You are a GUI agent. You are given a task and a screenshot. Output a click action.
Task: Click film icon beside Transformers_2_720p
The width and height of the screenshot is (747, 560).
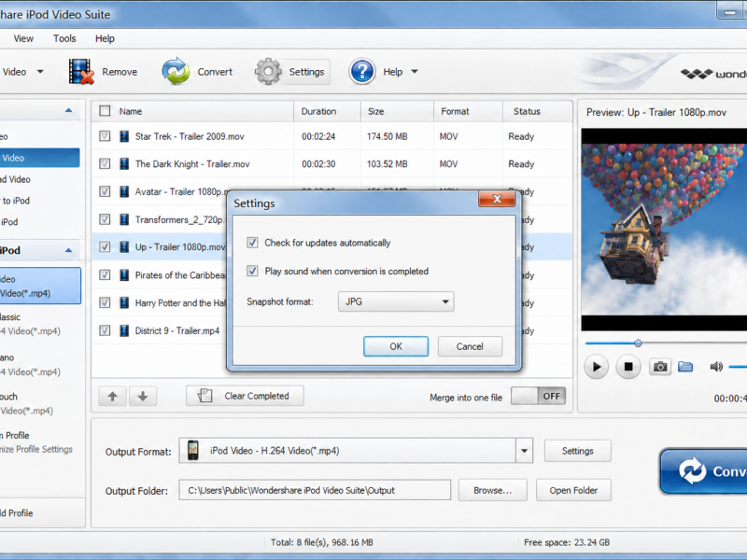coord(124,219)
